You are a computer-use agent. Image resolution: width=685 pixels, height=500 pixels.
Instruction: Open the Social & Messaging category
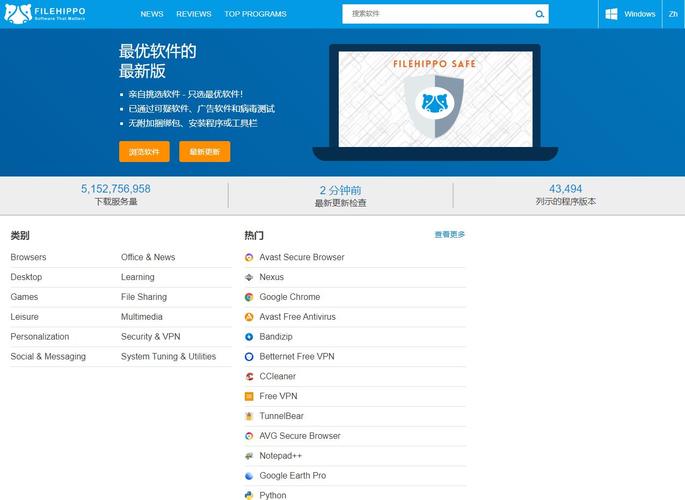pyautogui.click(x=48, y=356)
